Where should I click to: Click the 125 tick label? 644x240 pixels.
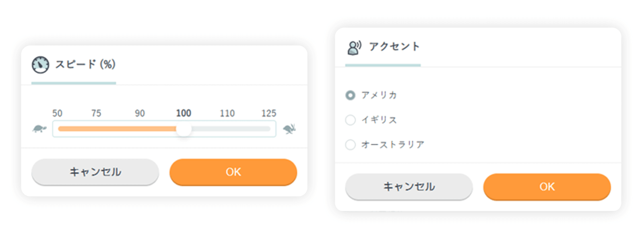[269, 114]
